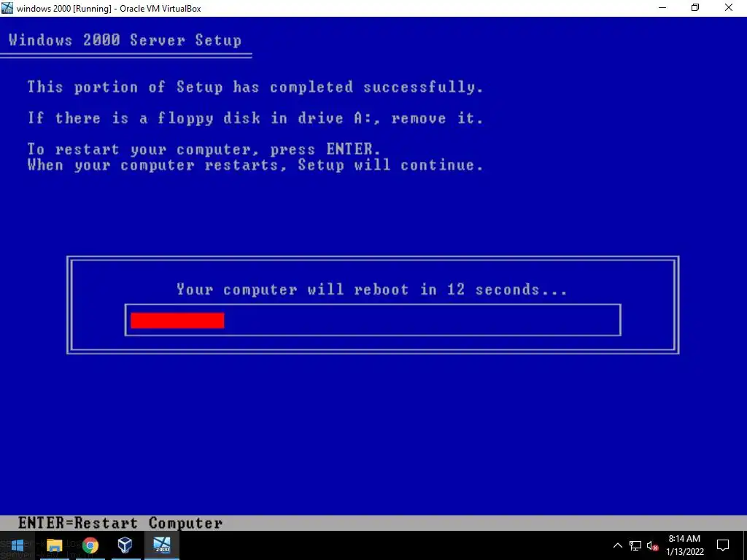
Task: Click the muted volume tray icon
Action: [x=652, y=545]
